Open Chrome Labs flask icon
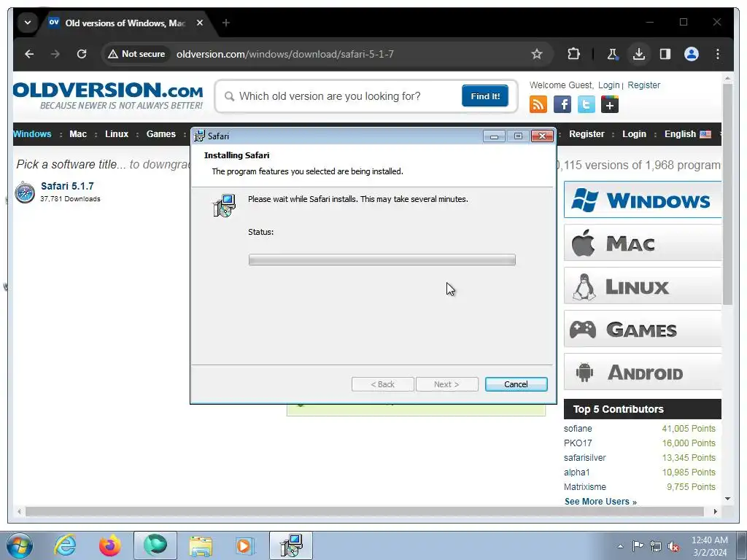 (x=612, y=54)
